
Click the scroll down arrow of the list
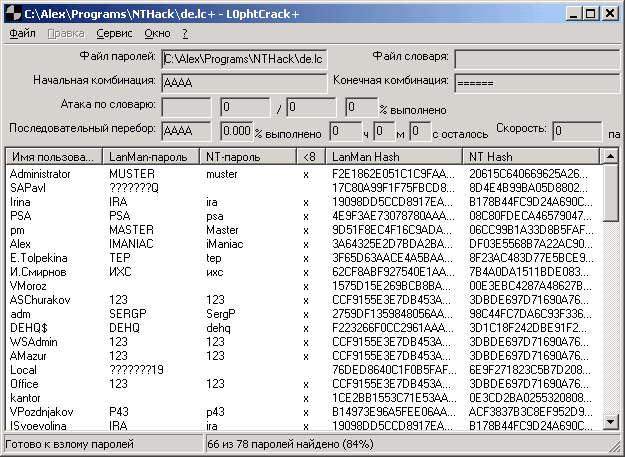[x=611, y=422]
